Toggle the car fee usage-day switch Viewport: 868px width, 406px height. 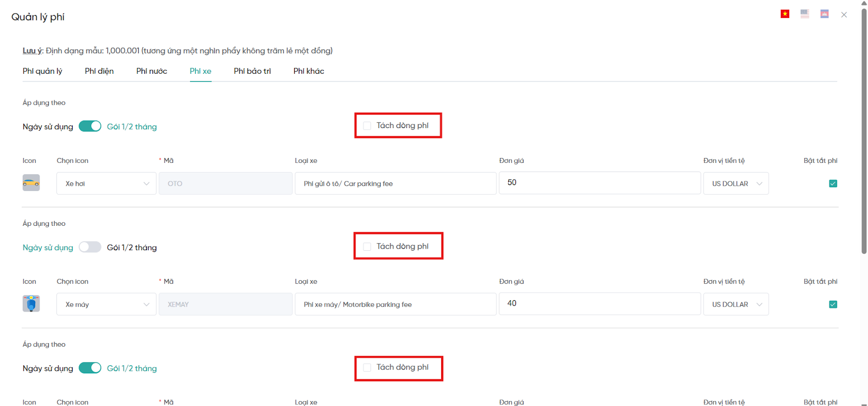click(90, 126)
